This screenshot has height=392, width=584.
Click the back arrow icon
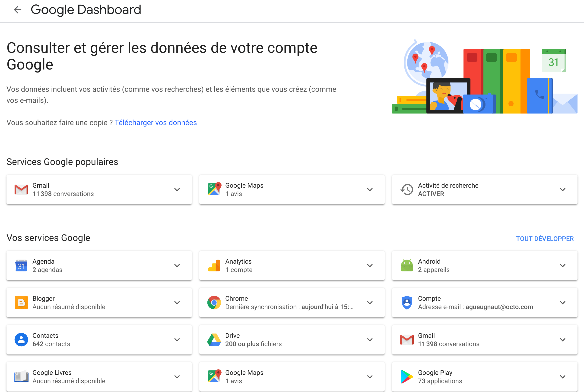coord(18,10)
